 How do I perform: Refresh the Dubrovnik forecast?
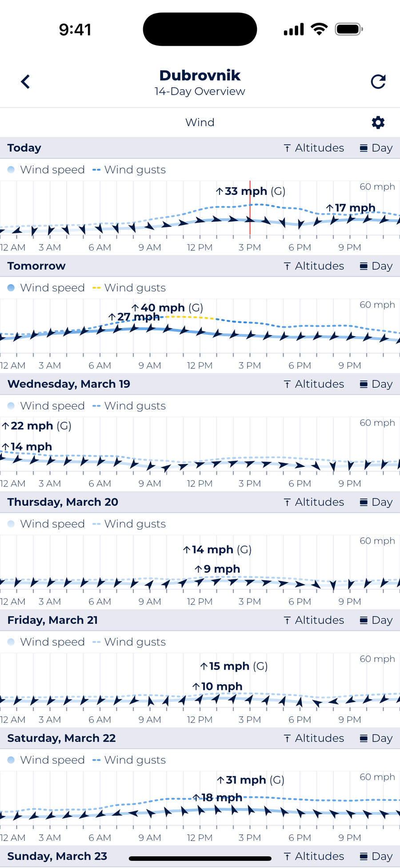coord(377,81)
